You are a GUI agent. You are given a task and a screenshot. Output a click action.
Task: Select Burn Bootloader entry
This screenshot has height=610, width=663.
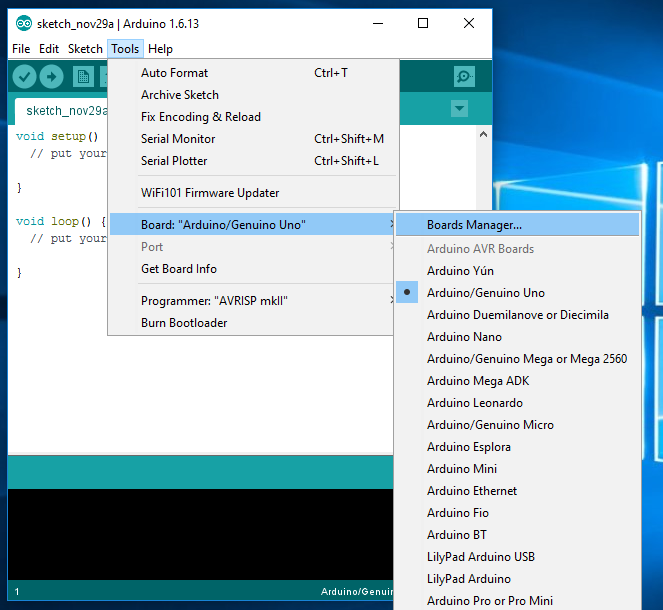[252, 323]
